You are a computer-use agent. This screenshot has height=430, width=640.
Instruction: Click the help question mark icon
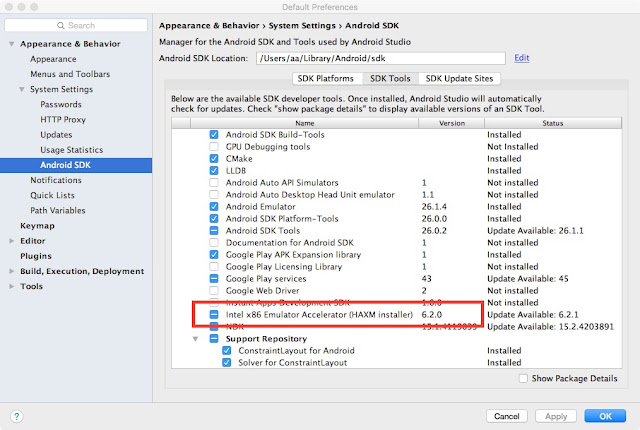(16, 417)
